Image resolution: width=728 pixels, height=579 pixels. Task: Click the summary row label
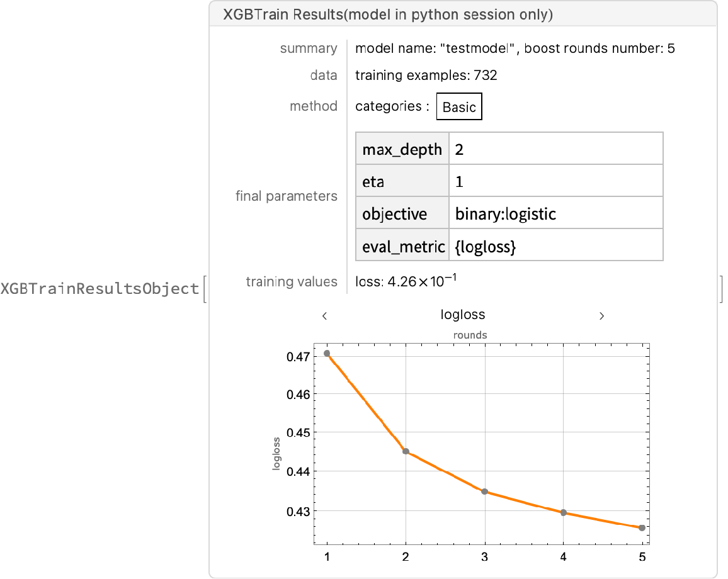309,48
